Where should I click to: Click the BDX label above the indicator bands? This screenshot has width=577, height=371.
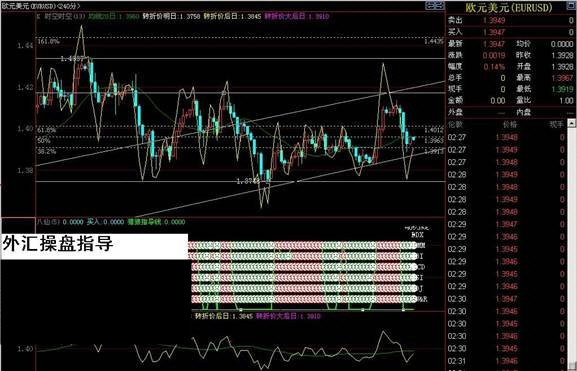(x=417, y=234)
